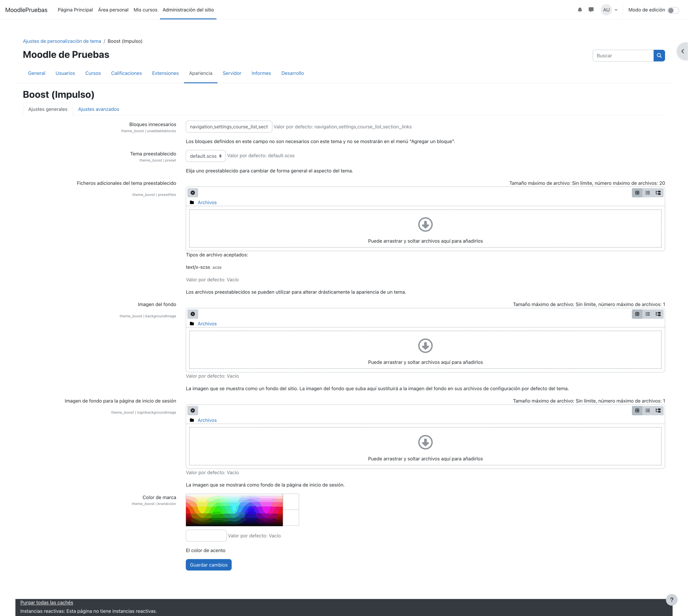Viewport: 688px width, 616px height.
Task: Switch Imagen del fondo to list view
Action: point(647,314)
